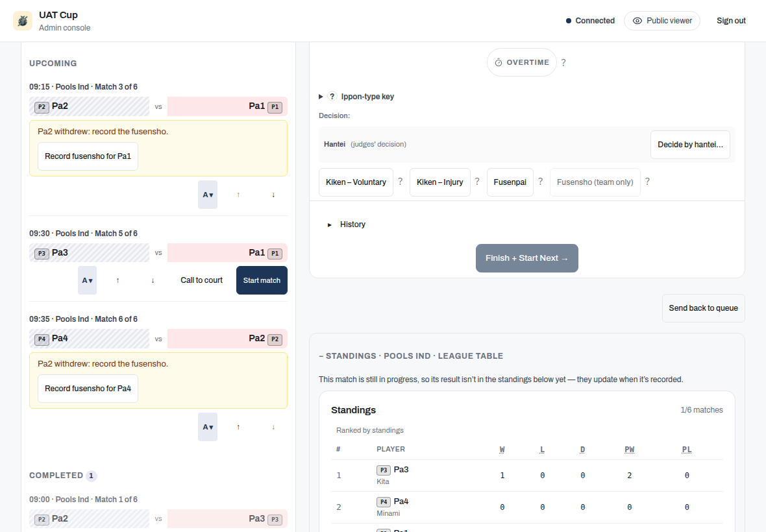Click Pa3 competitor in Match 5
The width and height of the screenshot is (766, 532).
click(x=90, y=253)
